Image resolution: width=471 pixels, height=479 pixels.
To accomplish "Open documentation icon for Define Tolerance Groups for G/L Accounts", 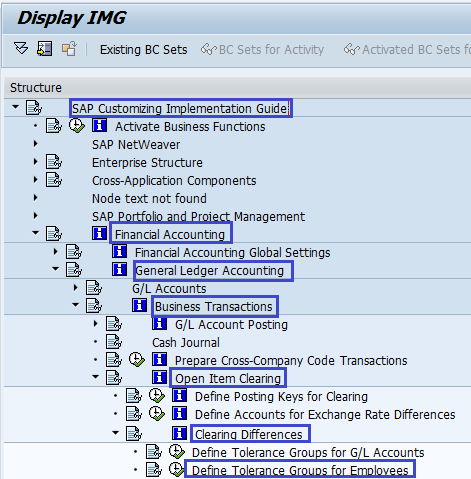I will click(x=154, y=452).
